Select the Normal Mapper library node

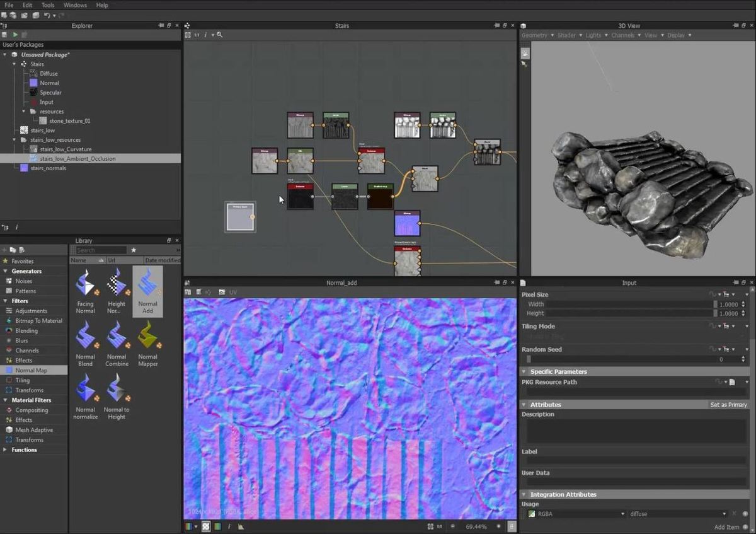147,344
